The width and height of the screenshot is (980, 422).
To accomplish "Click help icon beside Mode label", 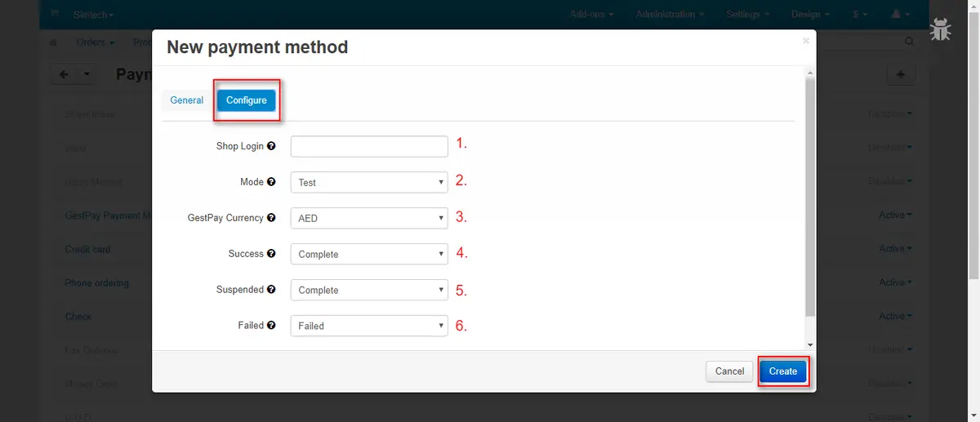I will coord(271,182).
